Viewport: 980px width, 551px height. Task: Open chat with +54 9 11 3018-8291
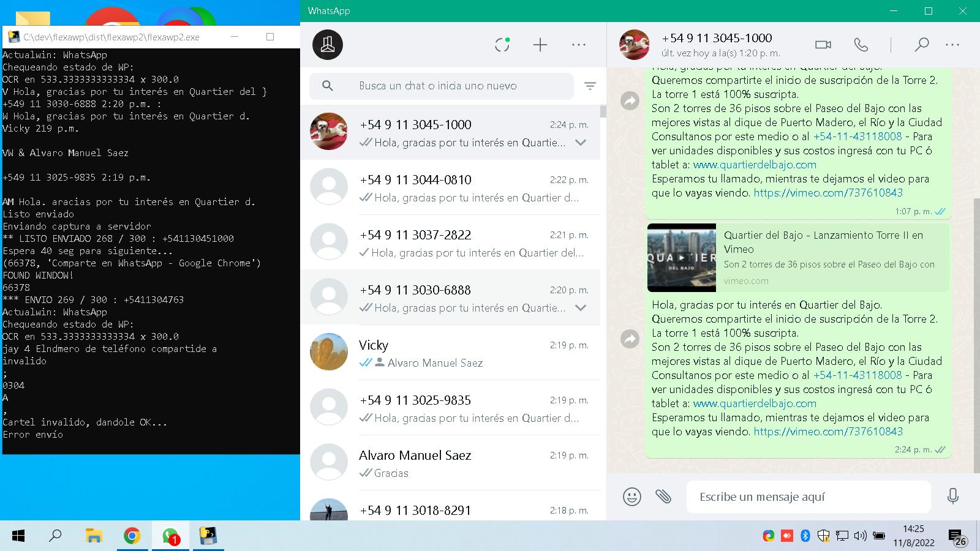450,506
